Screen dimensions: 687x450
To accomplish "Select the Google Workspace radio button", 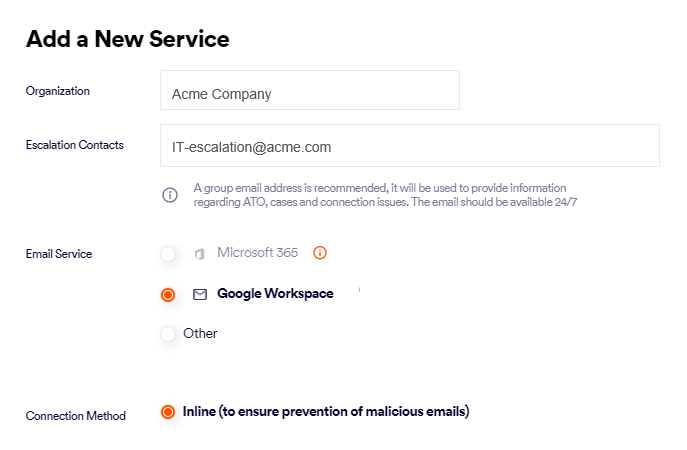I will coord(168,295).
